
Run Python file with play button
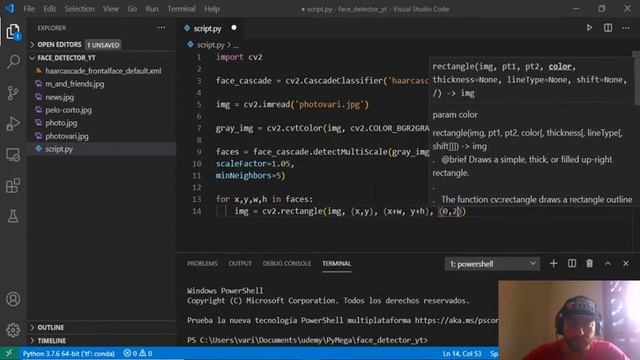(x=589, y=28)
